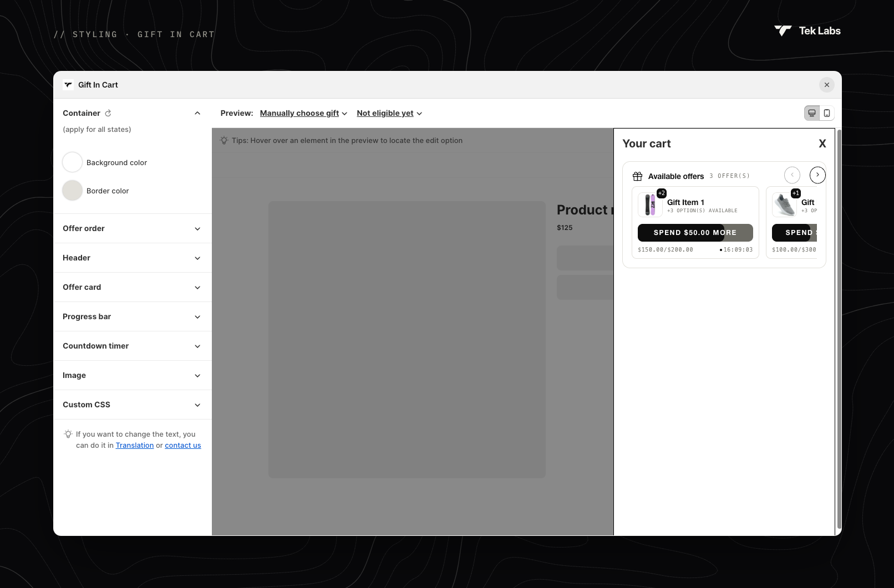
Task: Switch to desktop preview icon
Action: click(812, 113)
